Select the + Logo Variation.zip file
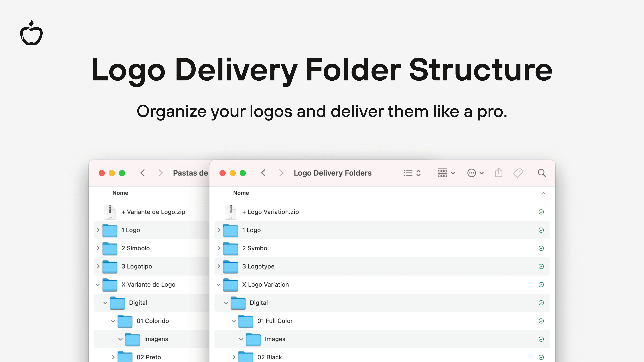The height and width of the screenshot is (362, 644). tap(382, 212)
